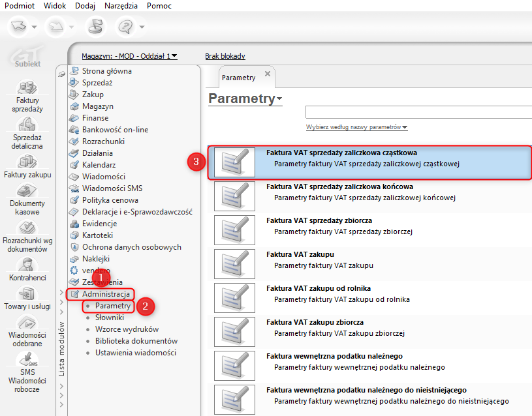Open Towary i usługi shortcut icon
This screenshot has width=532, height=416.
pos(27,293)
